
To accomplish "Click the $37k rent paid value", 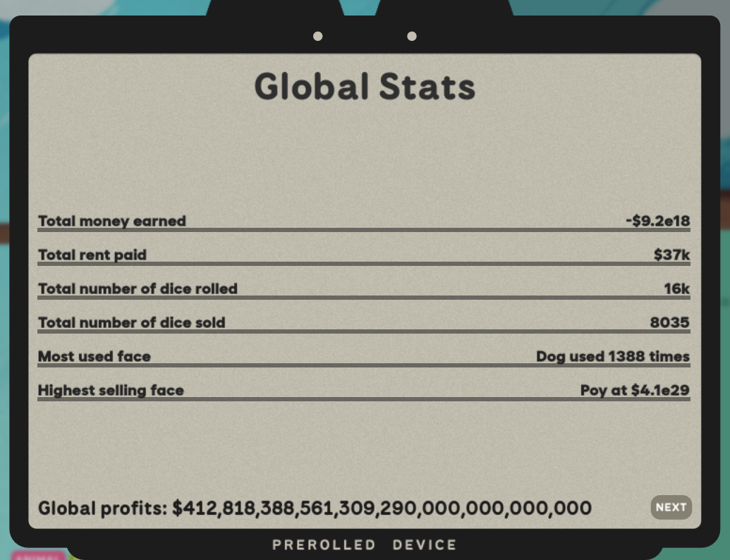I will pyautogui.click(x=671, y=255).
